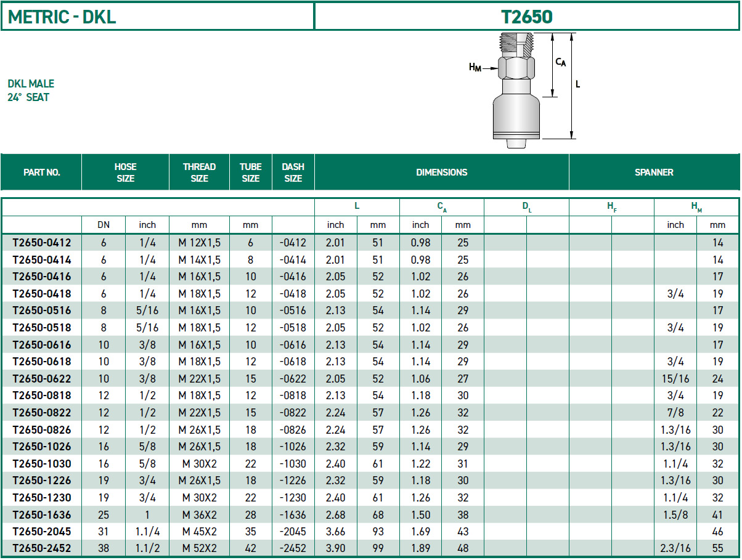Viewport: 742px width, 560px height.
Task: Click L inch value 3.90
Action: click(336, 548)
